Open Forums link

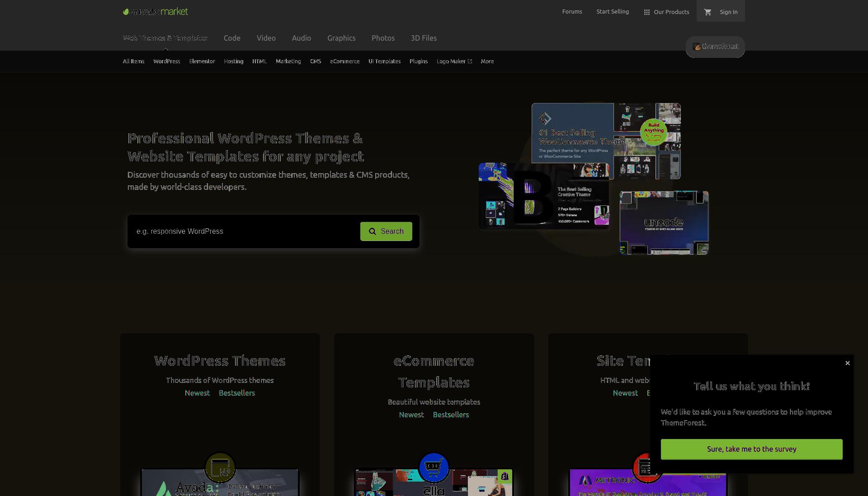(572, 12)
